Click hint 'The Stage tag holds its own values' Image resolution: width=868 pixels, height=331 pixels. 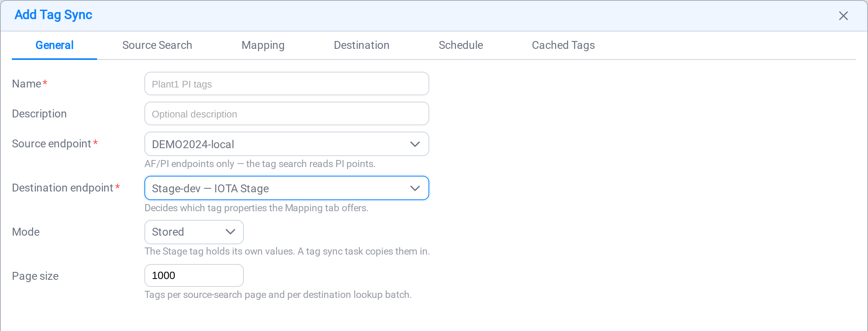coord(287,251)
